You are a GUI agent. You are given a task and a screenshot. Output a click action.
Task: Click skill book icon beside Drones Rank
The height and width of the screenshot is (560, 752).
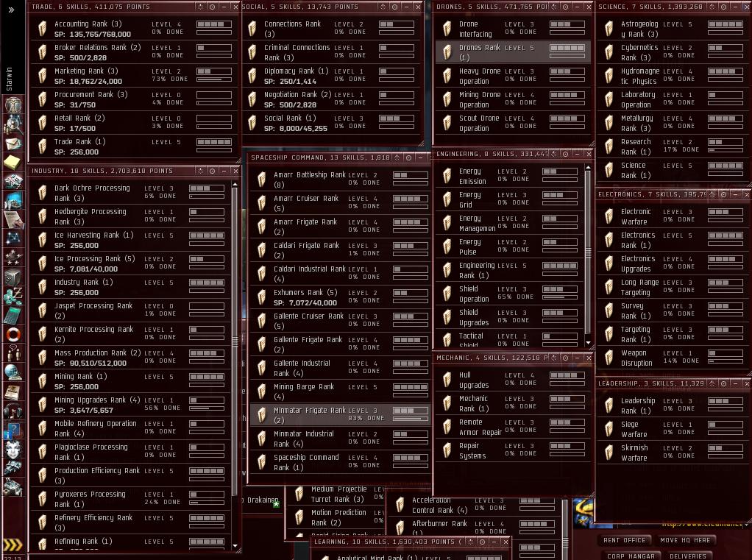point(447,52)
